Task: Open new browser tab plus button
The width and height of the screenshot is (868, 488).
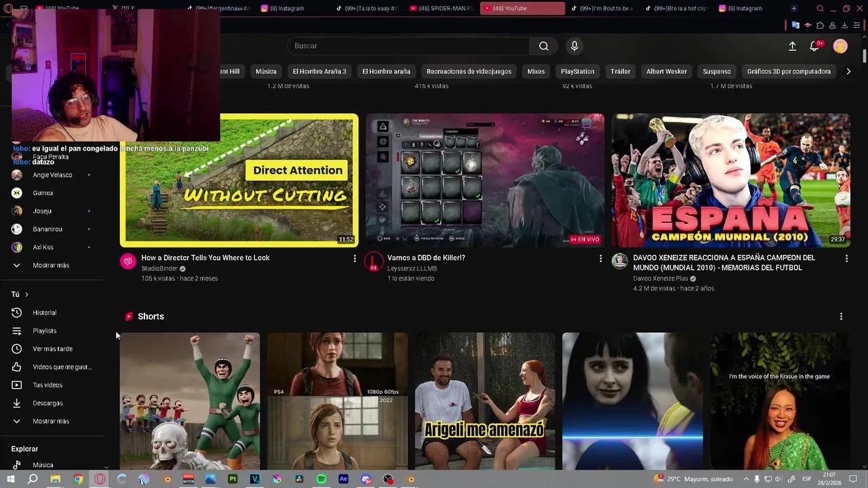Action: (793, 8)
